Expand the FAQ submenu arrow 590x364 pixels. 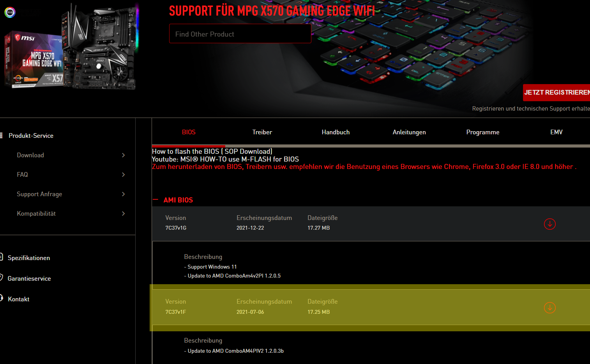pyautogui.click(x=123, y=174)
